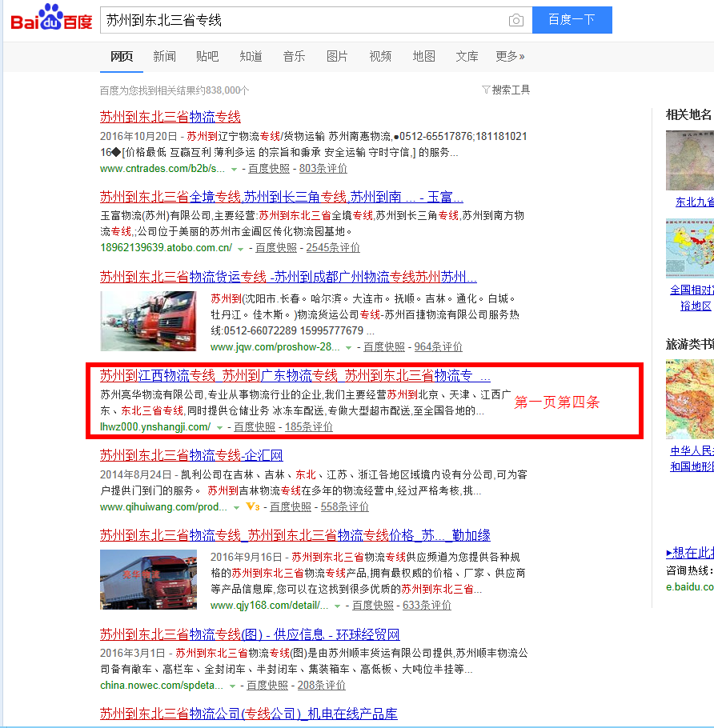Open result 苏州到东北三省物流公司(专线公司) 机电在线
This screenshot has width=714, height=728.
point(248,714)
